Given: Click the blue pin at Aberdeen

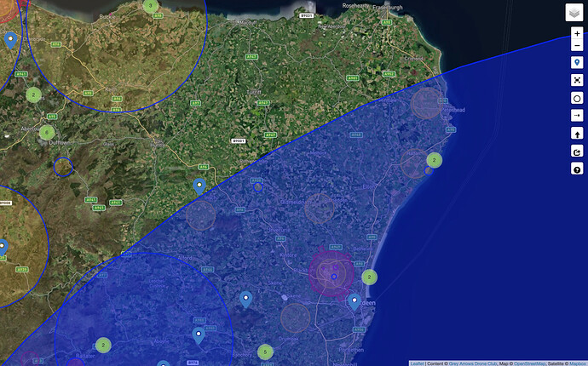Looking at the screenshot, I should (355, 302).
